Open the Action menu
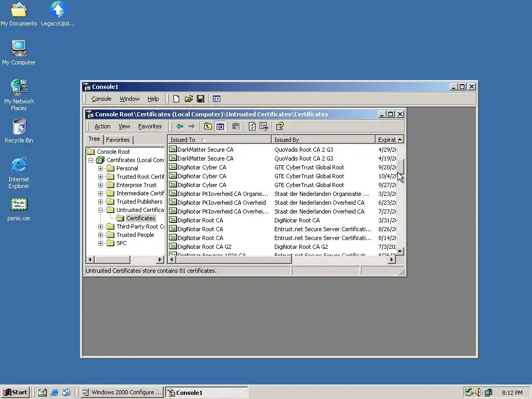Screen dimensions: 532x399 (102, 126)
